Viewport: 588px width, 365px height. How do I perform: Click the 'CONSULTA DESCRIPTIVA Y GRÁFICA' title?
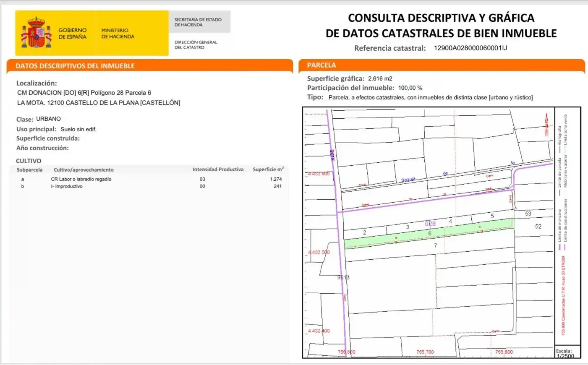(x=441, y=18)
